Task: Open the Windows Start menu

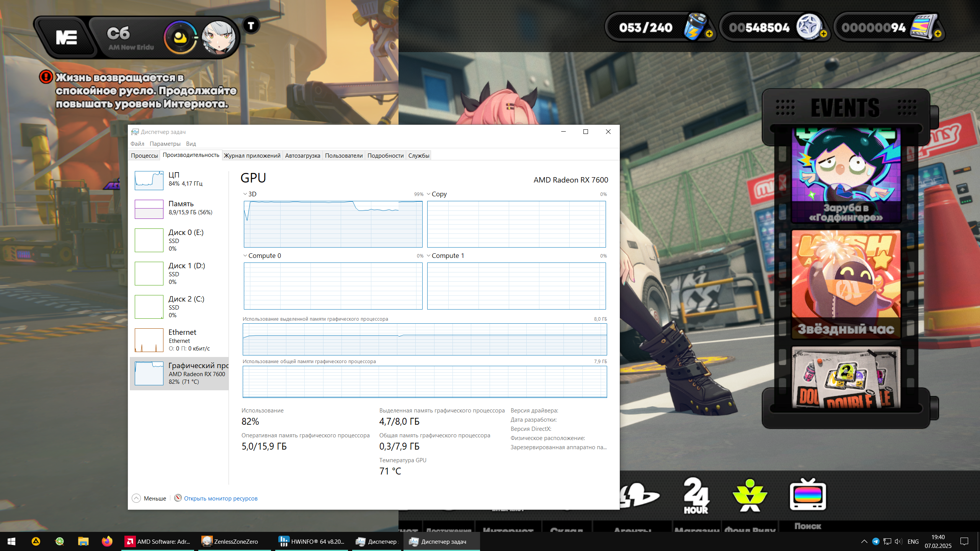Action: [11, 541]
